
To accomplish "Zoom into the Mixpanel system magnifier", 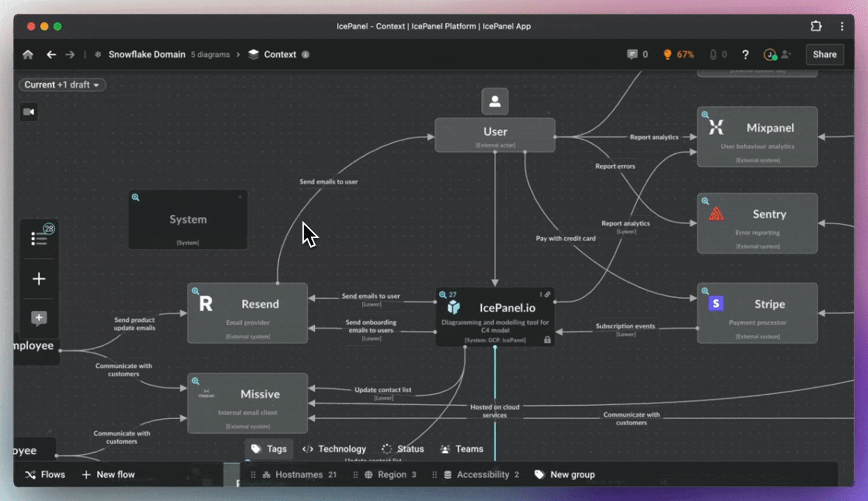I will point(705,115).
